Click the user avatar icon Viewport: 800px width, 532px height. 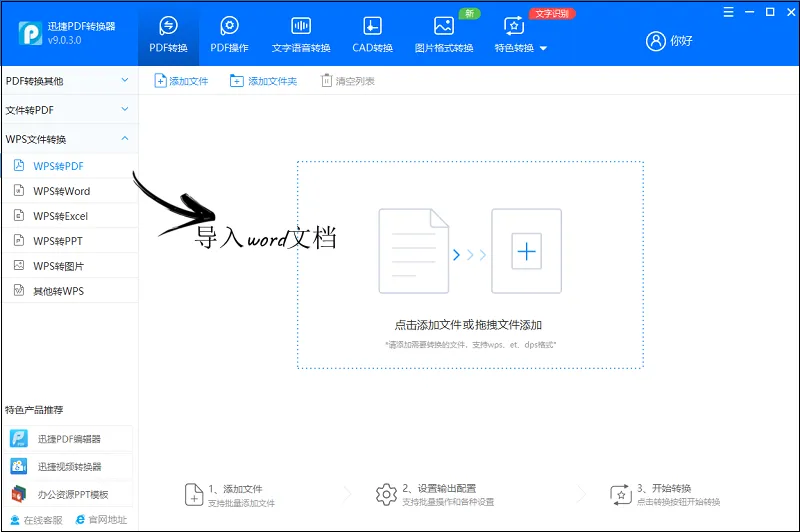tap(656, 41)
